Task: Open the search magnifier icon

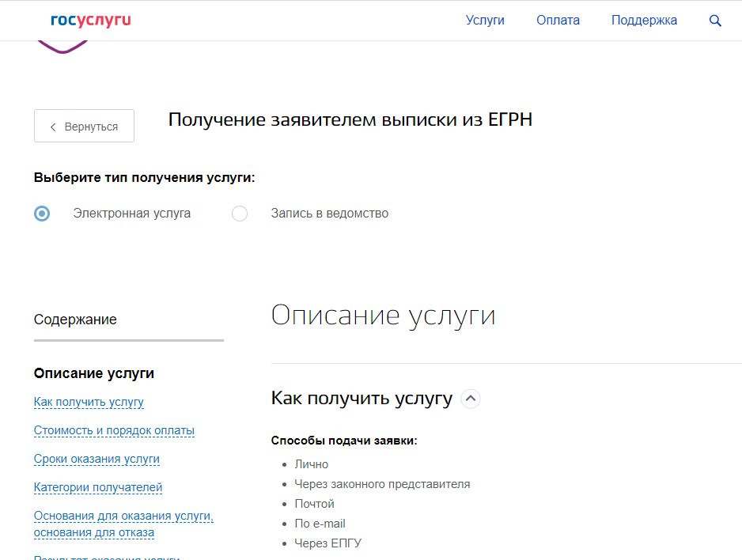Action: click(x=715, y=21)
